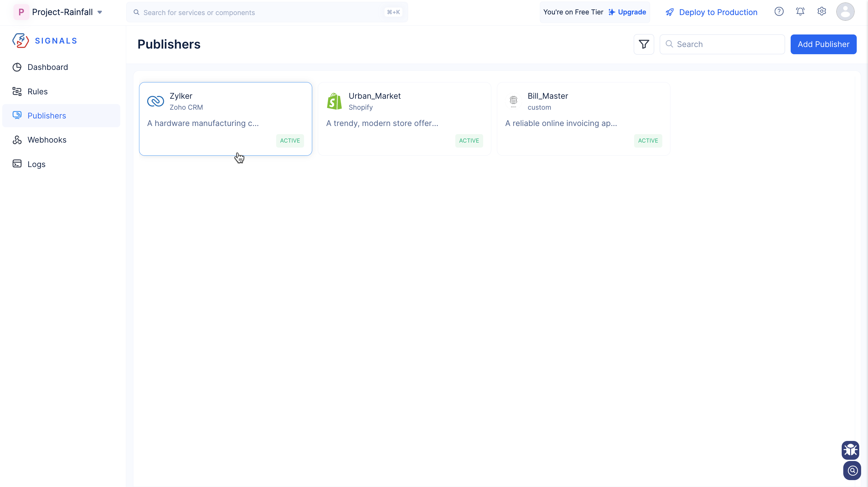
Task: Click the Shopify logo on Urban_Market
Action: pyautogui.click(x=334, y=101)
